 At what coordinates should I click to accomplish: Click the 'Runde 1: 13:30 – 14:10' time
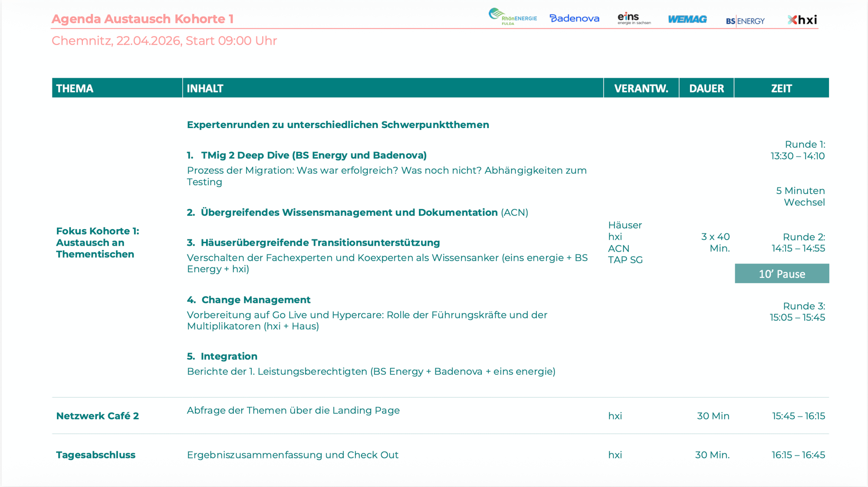[x=798, y=150]
